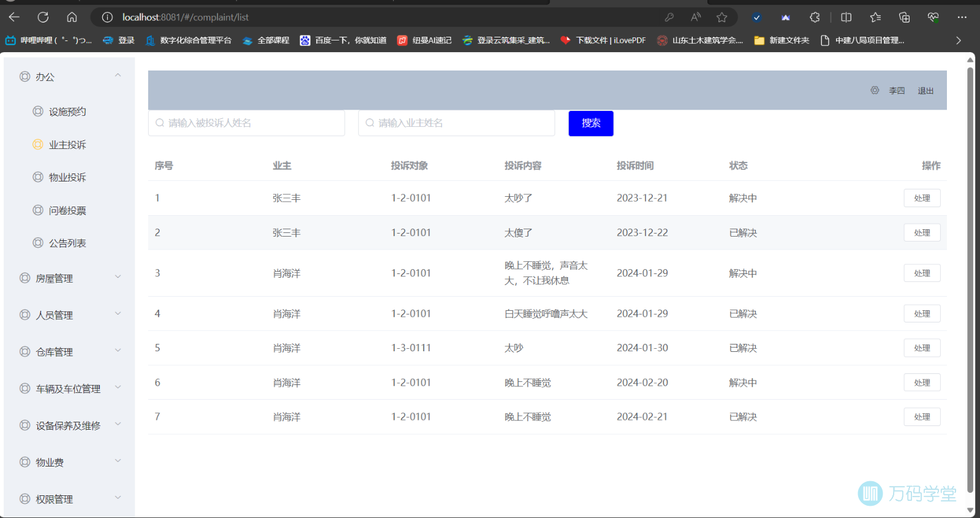Viewport: 980px width, 518px height.
Task: Click 处理 for the 2024-02-20 complaint
Action: pos(922,383)
